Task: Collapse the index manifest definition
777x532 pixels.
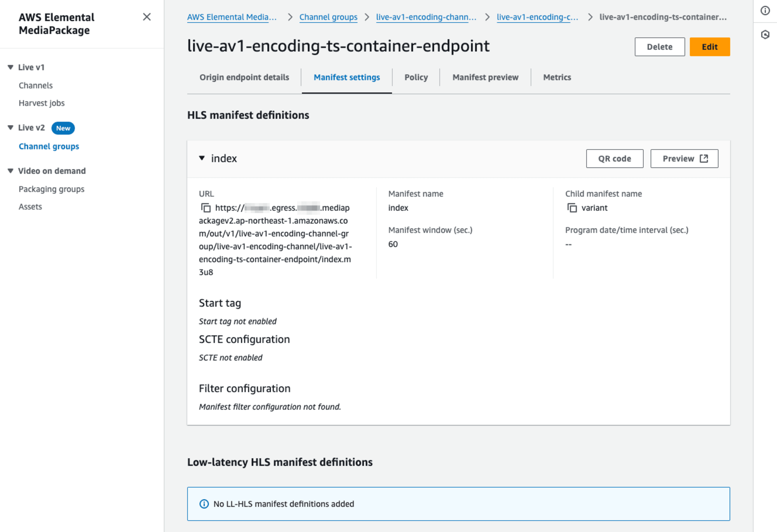Action: (x=202, y=158)
